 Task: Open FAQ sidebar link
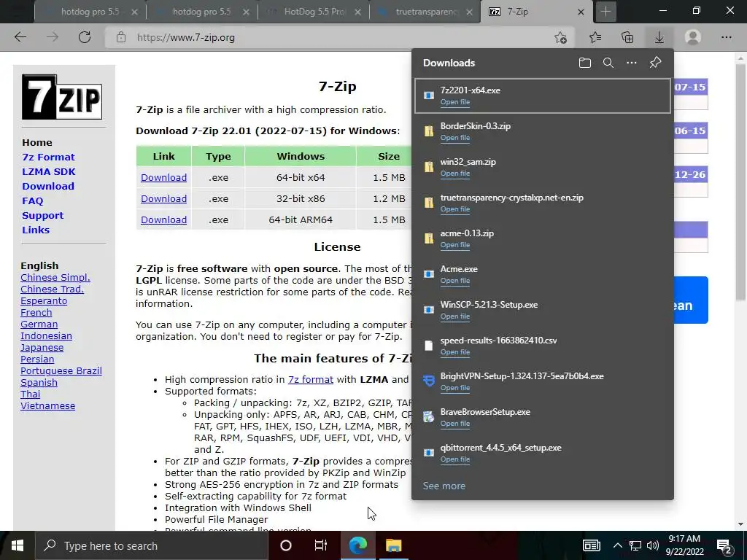32,201
